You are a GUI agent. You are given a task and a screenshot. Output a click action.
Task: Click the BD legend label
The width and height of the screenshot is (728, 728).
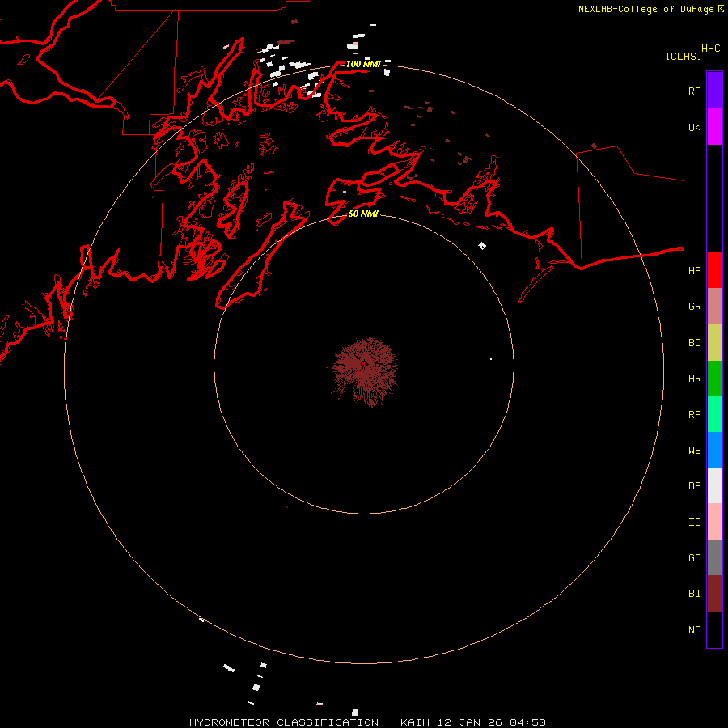point(694,343)
